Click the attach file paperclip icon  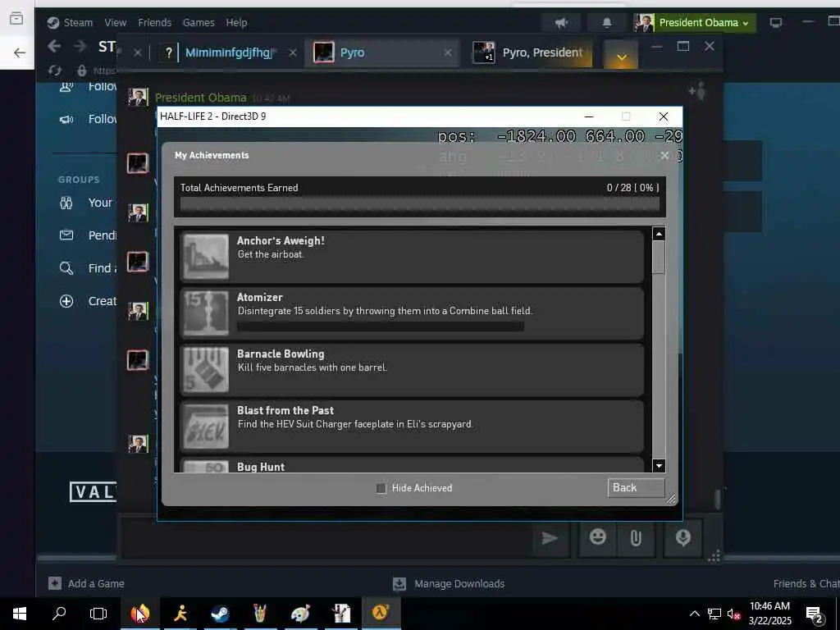coord(636,538)
